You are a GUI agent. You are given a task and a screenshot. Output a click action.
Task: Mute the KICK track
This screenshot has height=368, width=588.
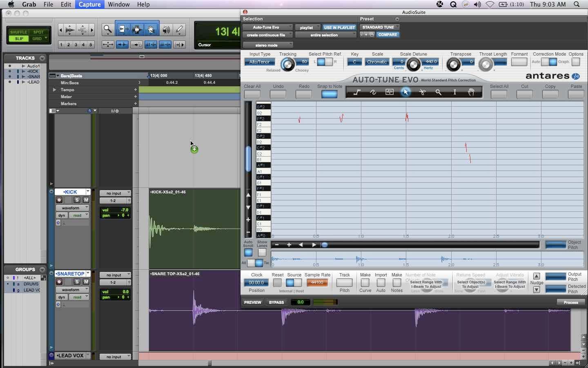point(86,200)
